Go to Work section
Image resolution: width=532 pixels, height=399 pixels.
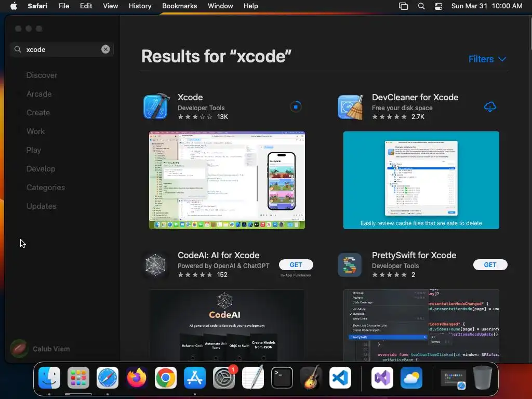(x=36, y=131)
